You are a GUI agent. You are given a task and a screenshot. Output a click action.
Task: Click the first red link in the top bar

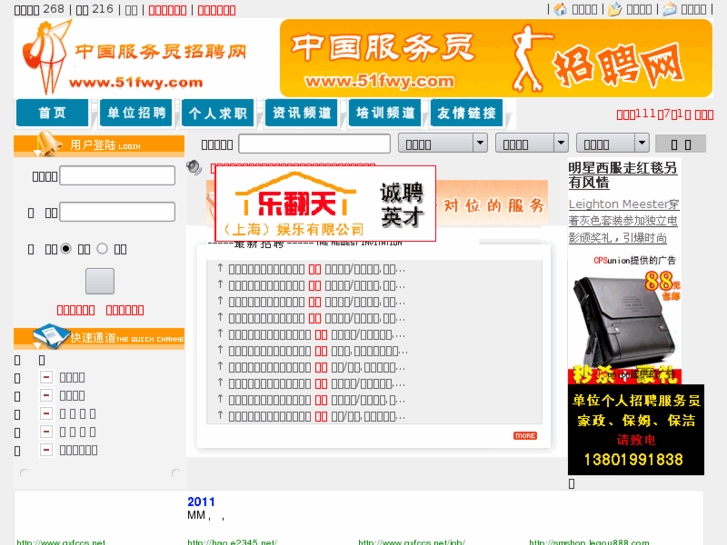pos(167,10)
